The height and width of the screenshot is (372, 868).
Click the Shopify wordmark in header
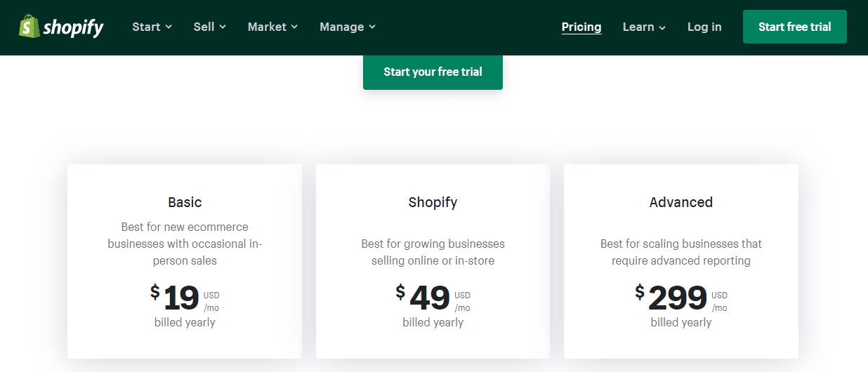(x=73, y=27)
